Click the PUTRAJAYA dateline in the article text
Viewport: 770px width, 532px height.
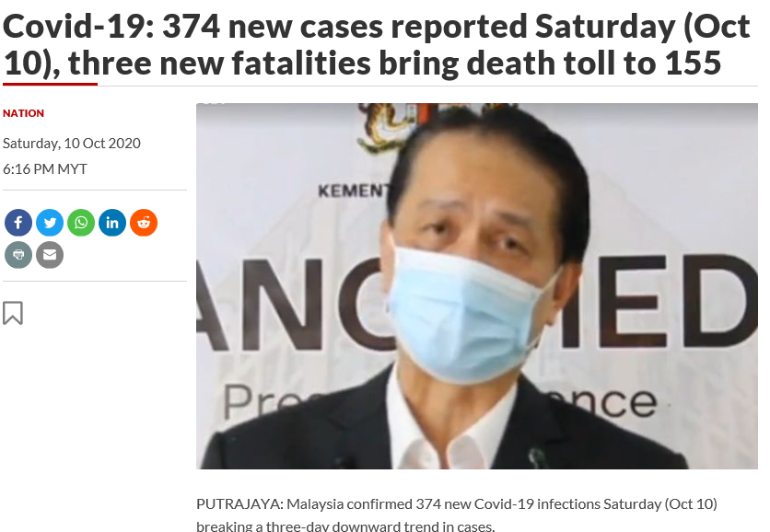239,504
